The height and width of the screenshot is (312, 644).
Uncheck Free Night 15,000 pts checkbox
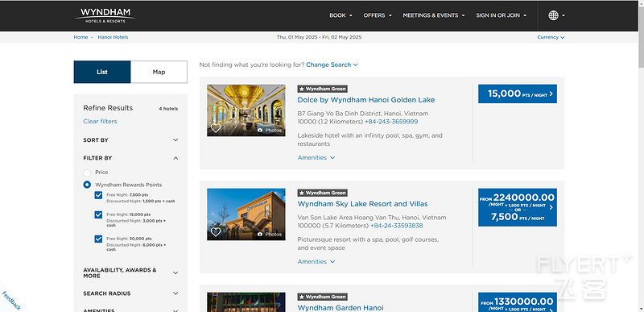[x=98, y=214]
